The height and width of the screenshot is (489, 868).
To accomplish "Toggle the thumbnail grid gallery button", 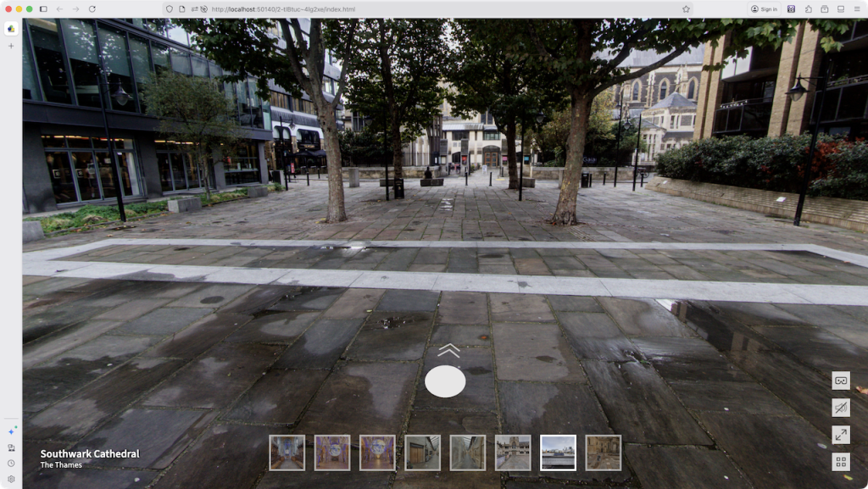I will [841, 462].
